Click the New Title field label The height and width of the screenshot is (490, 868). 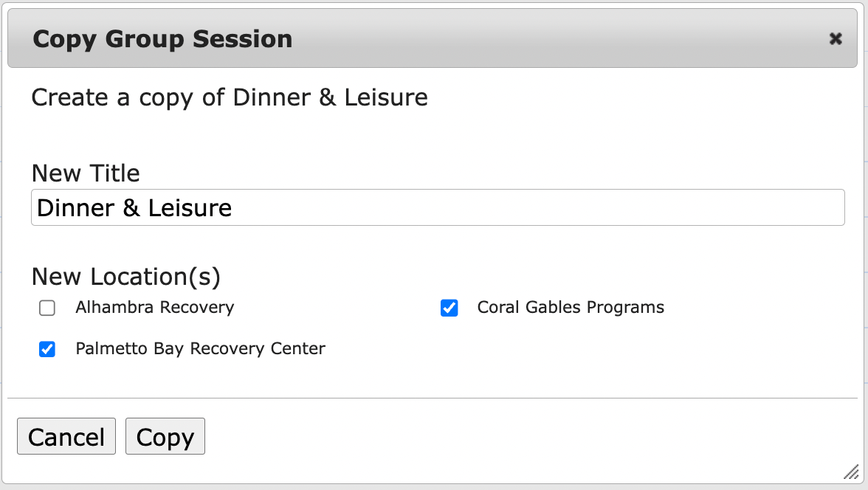(x=86, y=173)
